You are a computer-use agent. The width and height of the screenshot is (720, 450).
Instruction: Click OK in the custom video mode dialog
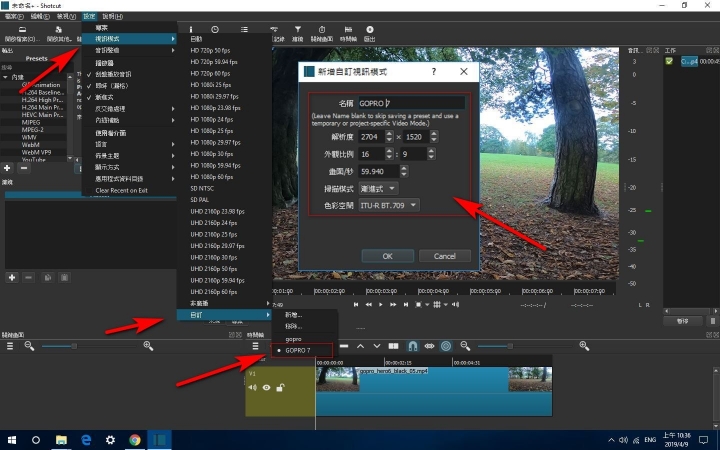click(x=388, y=256)
